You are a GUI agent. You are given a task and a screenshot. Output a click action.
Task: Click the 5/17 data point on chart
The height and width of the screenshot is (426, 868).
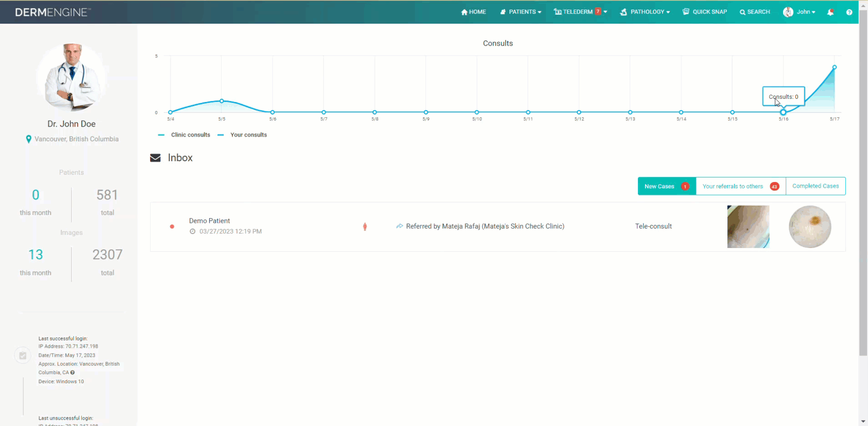pyautogui.click(x=834, y=67)
